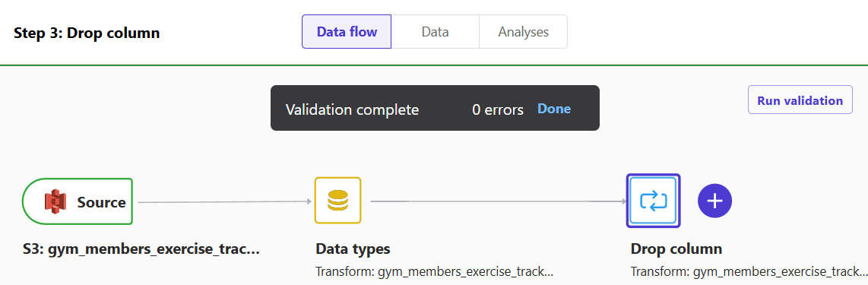Click the Step 3: Drop column heading
Screen dimensions: 868x285
click(x=87, y=33)
